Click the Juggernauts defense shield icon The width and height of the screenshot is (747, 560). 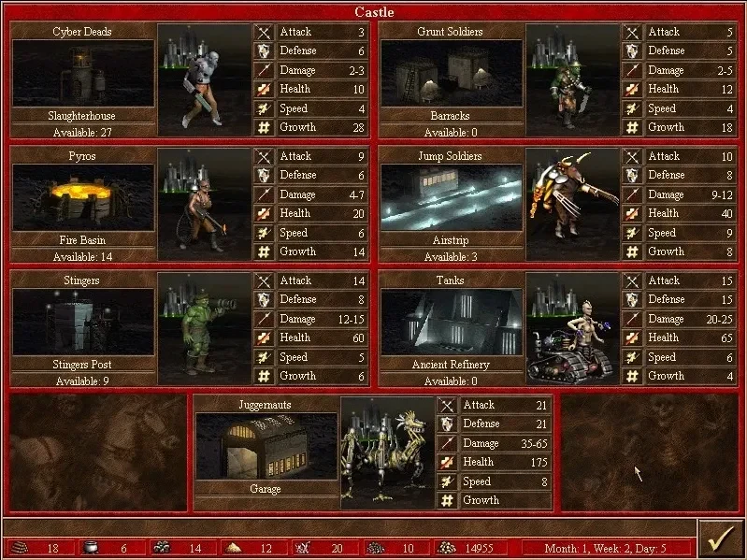447,424
